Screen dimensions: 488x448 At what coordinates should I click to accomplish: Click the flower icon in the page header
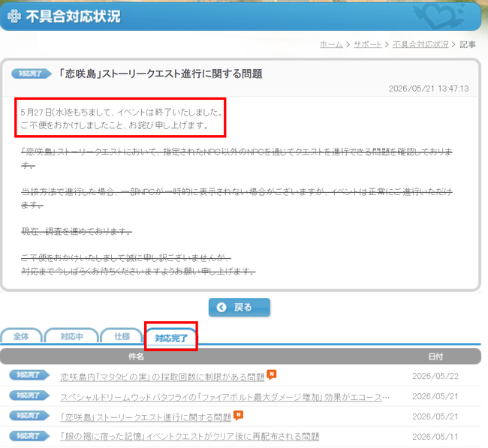[14, 17]
